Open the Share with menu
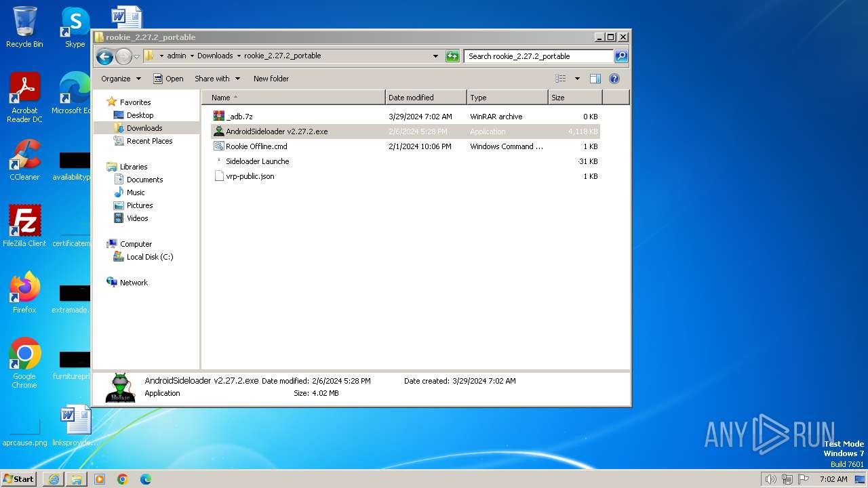The width and height of the screenshot is (868, 488). pyautogui.click(x=217, y=79)
